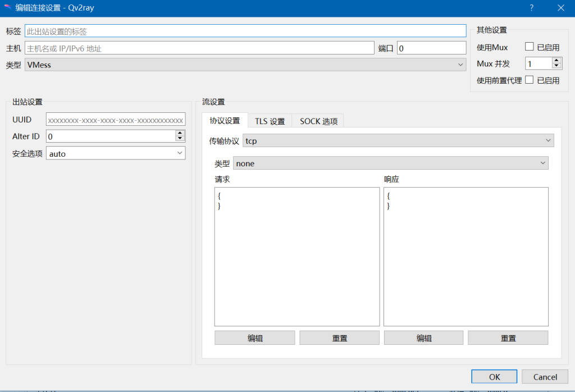
Task: Click the Qv2ray app icon in title bar
Action: tap(7, 7)
